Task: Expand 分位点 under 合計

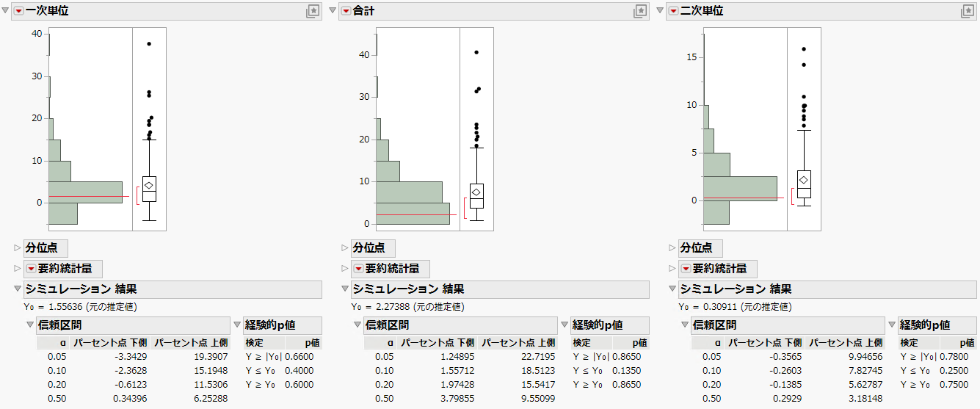Action: tap(346, 248)
